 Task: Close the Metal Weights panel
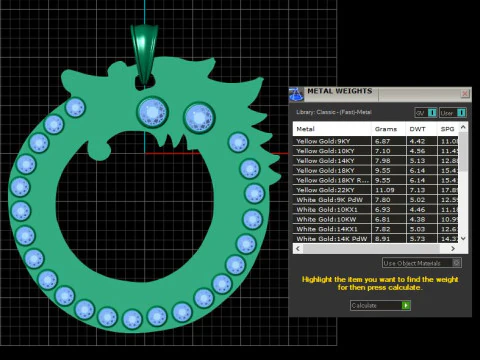pos(465,94)
